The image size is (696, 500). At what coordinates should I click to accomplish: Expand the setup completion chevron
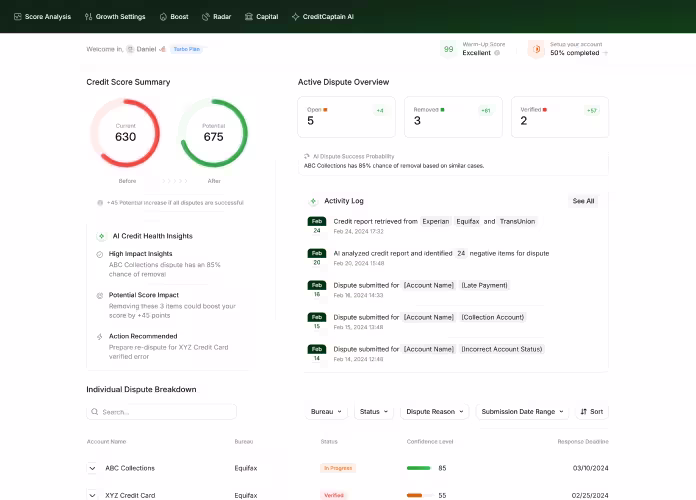(605, 53)
